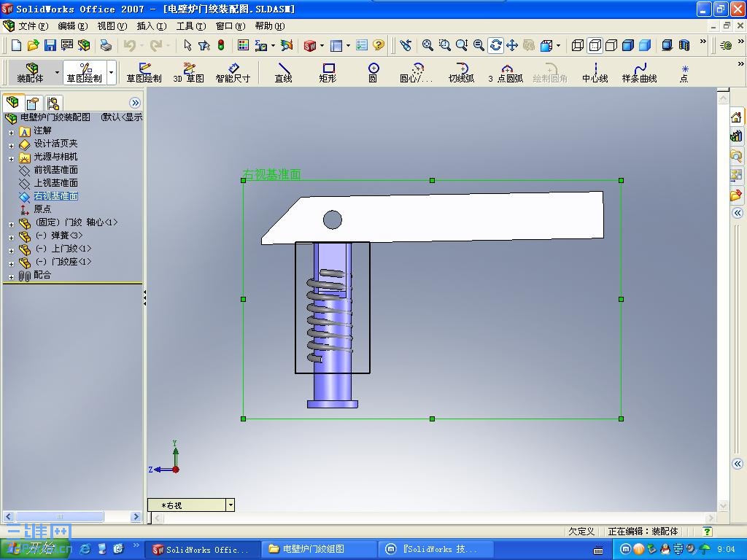The image size is (747, 560).
Task: Select the 样条曲线 spline tool
Action: (x=639, y=73)
